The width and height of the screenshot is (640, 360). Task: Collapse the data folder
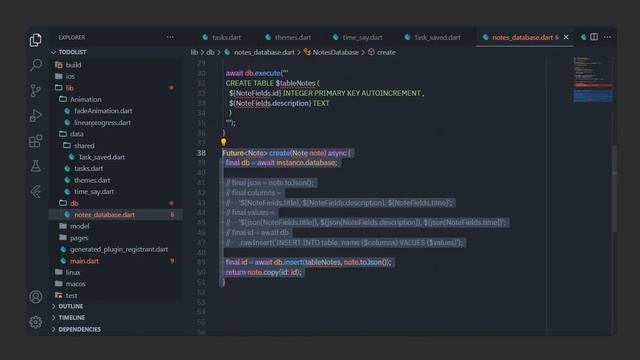pos(76,134)
